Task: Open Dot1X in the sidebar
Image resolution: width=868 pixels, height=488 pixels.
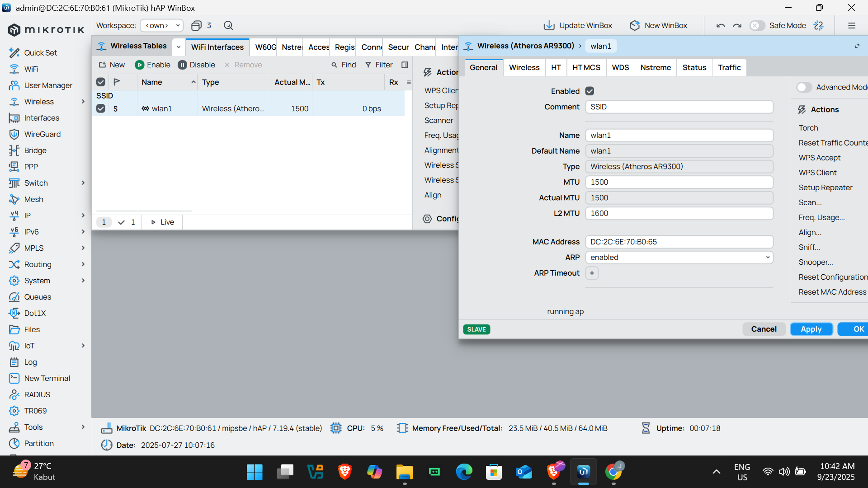Action: click(x=35, y=313)
